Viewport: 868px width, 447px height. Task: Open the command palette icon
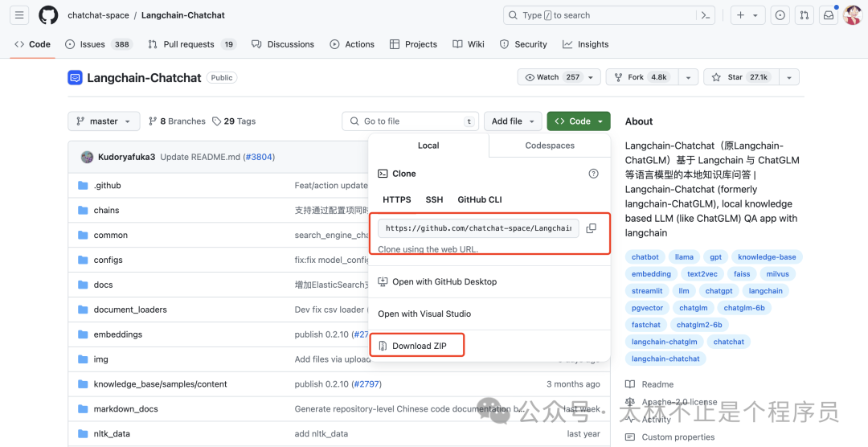[x=706, y=15]
